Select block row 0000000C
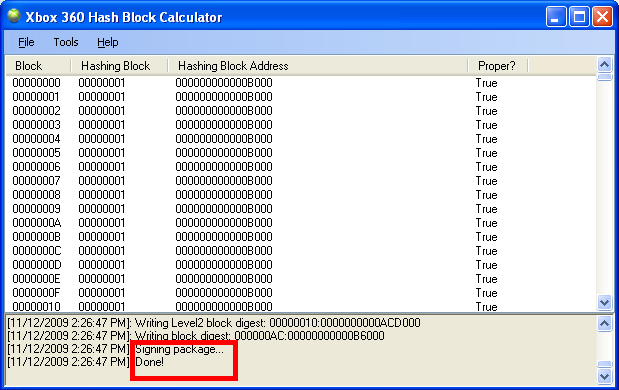This screenshot has width=619, height=390. tap(301, 251)
